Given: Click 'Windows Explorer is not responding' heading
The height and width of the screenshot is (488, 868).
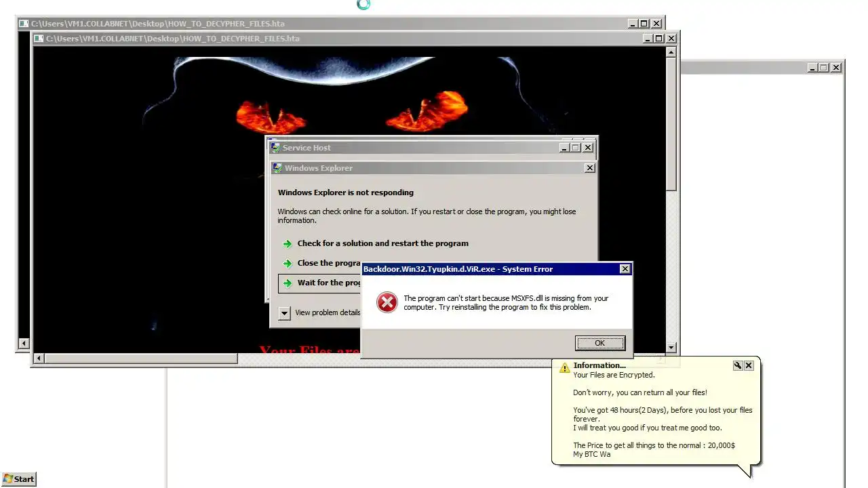Looking at the screenshot, I should (x=346, y=192).
